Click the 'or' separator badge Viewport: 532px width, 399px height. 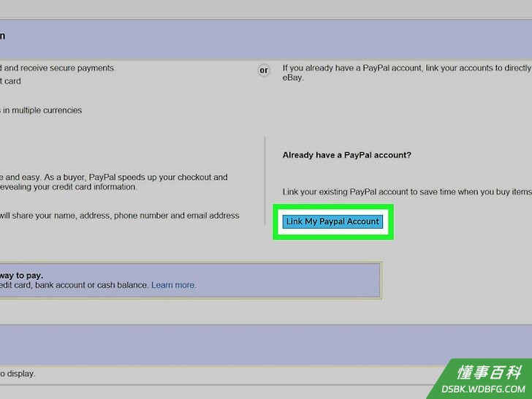click(264, 70)
